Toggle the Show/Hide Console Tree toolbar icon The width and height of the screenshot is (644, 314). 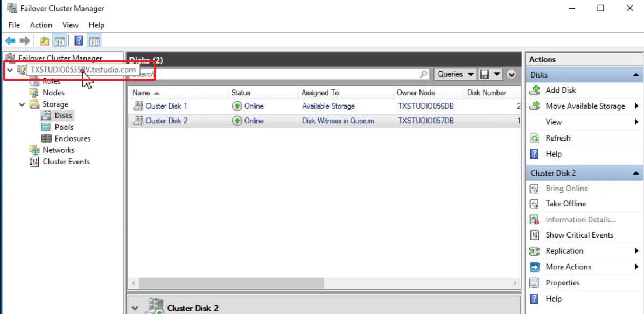click(60, 41)
